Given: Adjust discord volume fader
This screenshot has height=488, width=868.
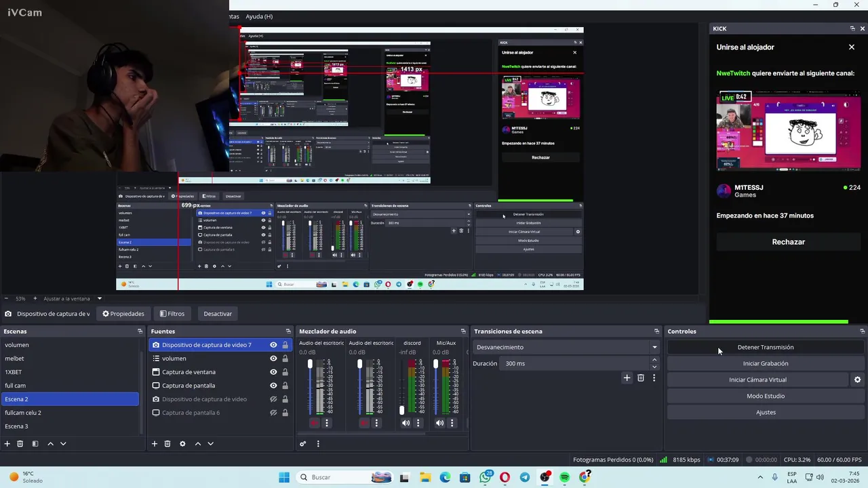Looking at the screenshot, I should pyautogui.click(x=401, y=409).
